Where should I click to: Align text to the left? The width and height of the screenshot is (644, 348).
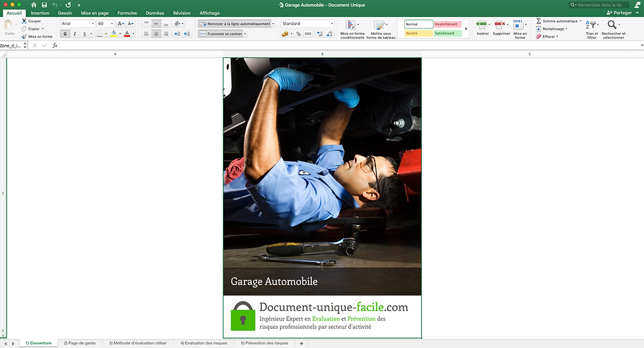[x=146, y=34]
